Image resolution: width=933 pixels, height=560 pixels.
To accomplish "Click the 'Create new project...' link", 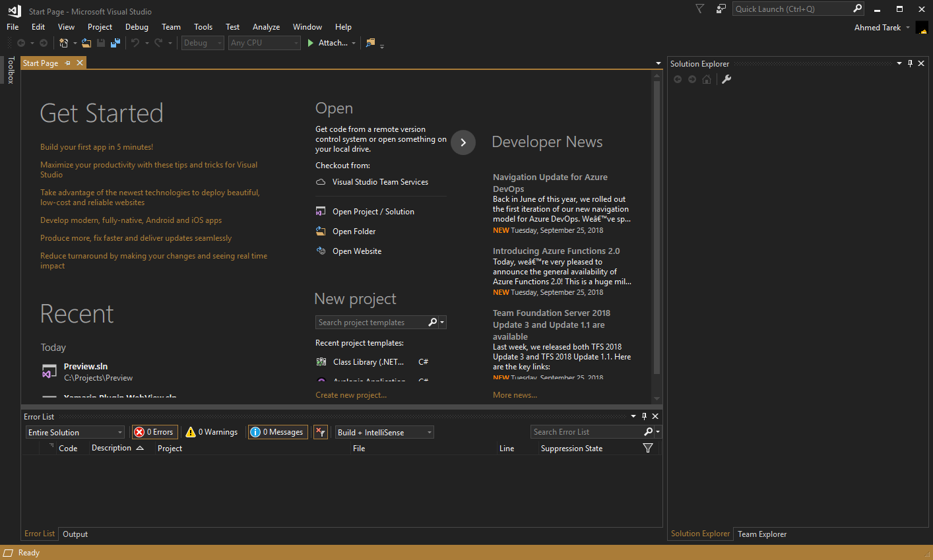I will [x=351, y=395].
